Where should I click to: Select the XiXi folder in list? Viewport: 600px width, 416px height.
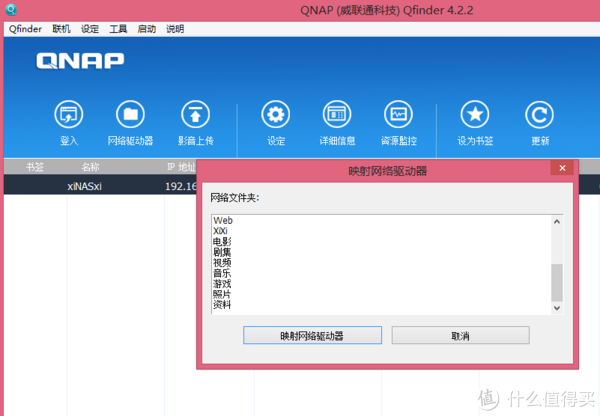[x=220, y=231]
